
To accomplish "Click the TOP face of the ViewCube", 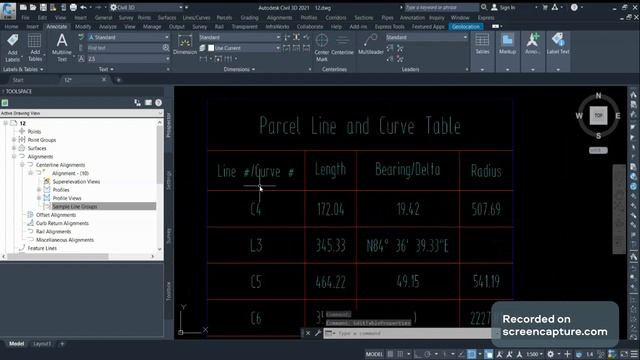I will click(x=598, y=116).
